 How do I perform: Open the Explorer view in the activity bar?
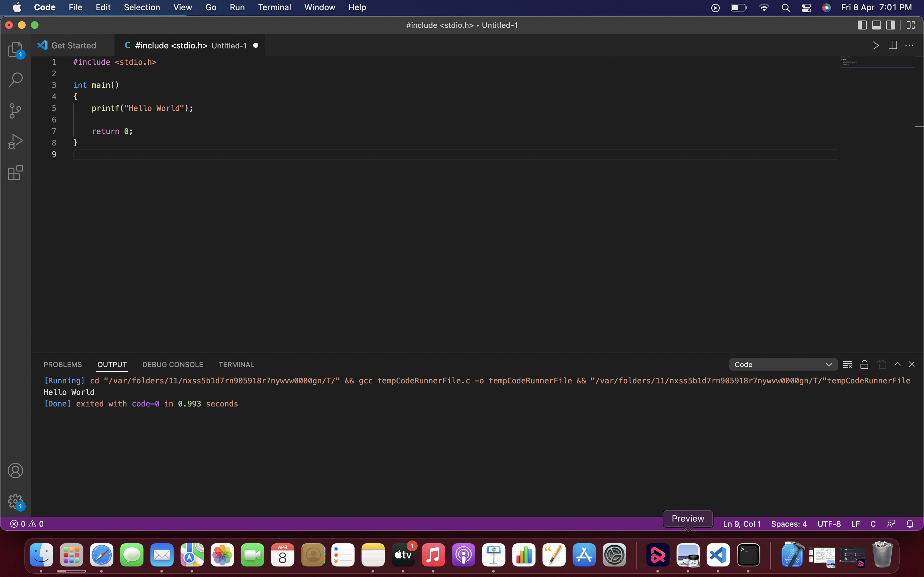pos(15,49)
